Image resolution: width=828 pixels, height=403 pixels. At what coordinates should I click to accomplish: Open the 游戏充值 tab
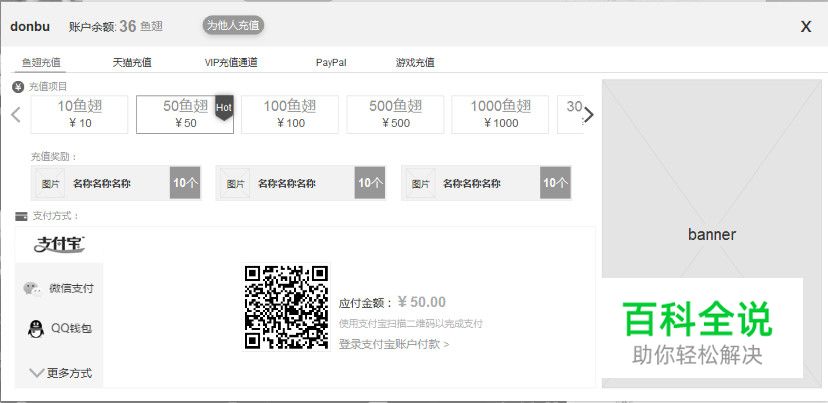click(x=415, y=62)
